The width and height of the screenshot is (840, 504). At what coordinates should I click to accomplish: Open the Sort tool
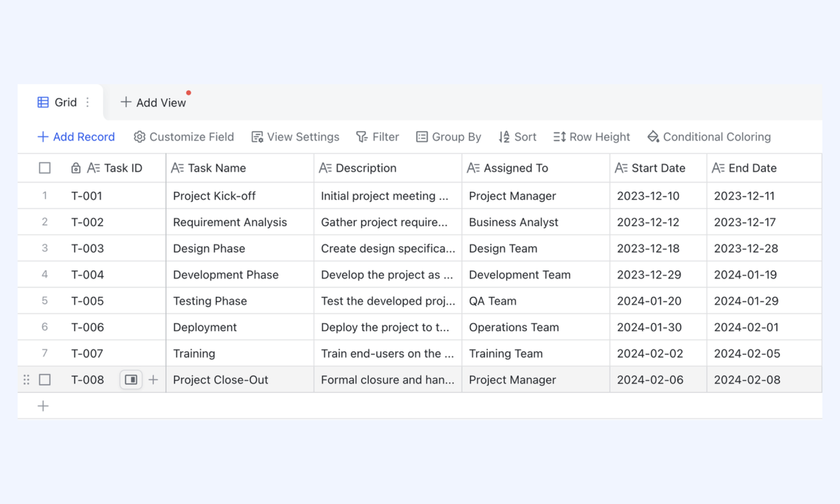tap(517, 136)
